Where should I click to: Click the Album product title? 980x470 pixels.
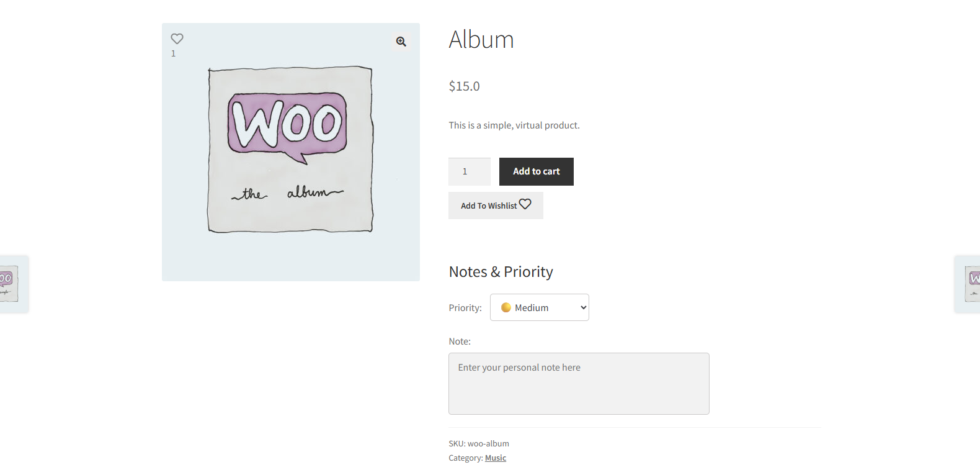point(481,40)
